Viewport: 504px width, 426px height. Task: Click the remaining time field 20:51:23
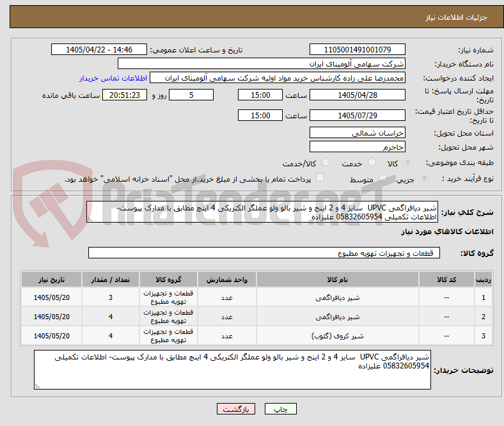point(125,95)
